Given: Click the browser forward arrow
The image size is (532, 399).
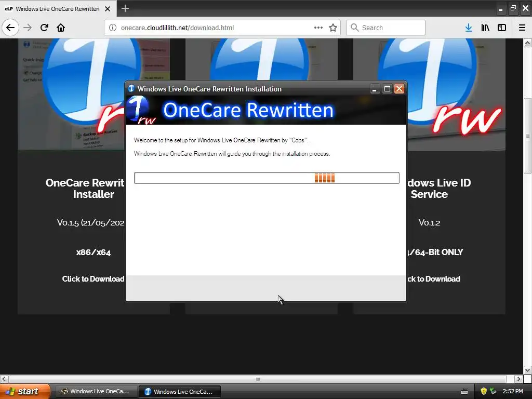Looking at the screenshot, I should [x=28, y=28].
